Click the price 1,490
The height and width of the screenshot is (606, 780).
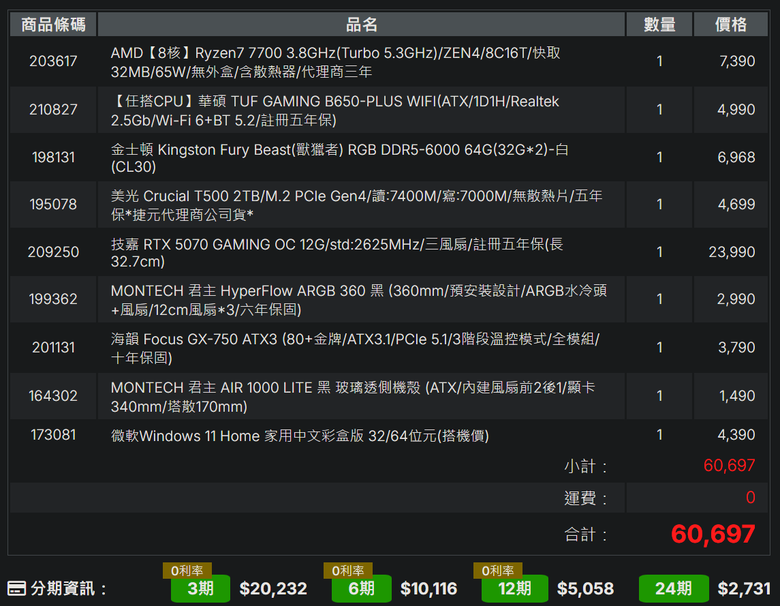[x=737, y=396]
